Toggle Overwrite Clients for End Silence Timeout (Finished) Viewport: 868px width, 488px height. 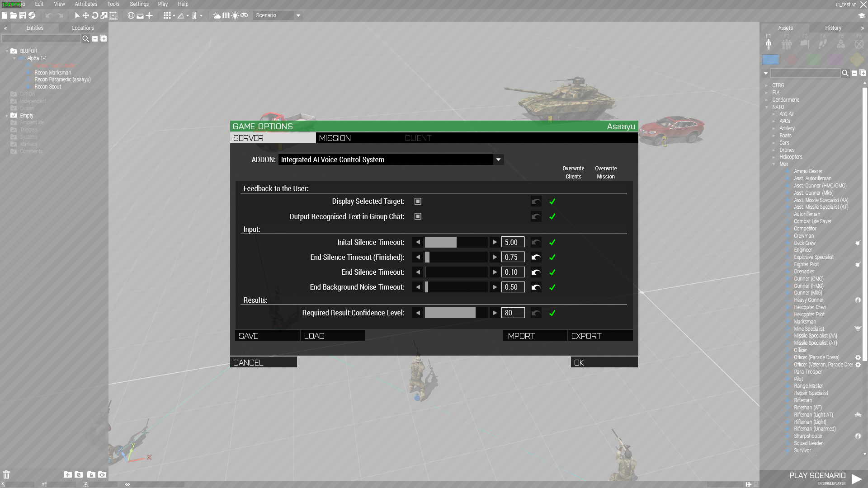coord(552,257)
